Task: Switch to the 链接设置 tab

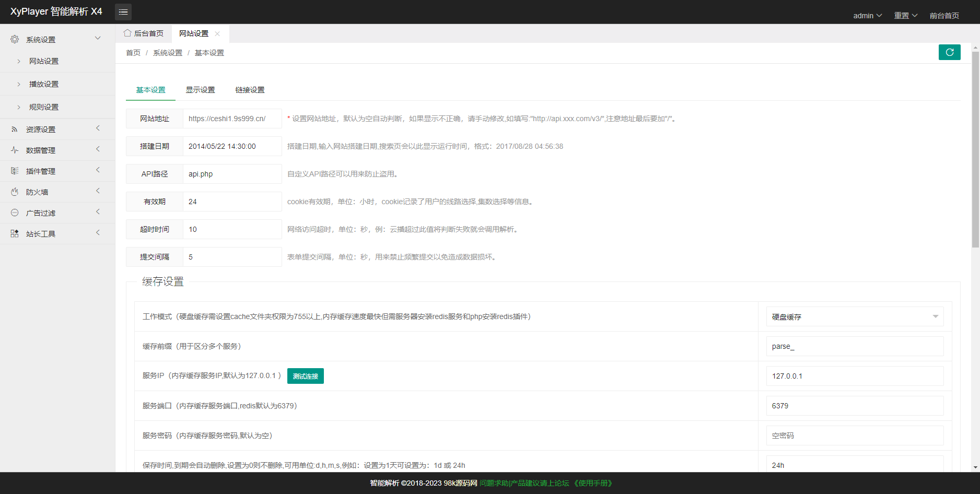Action: (250, 90)
